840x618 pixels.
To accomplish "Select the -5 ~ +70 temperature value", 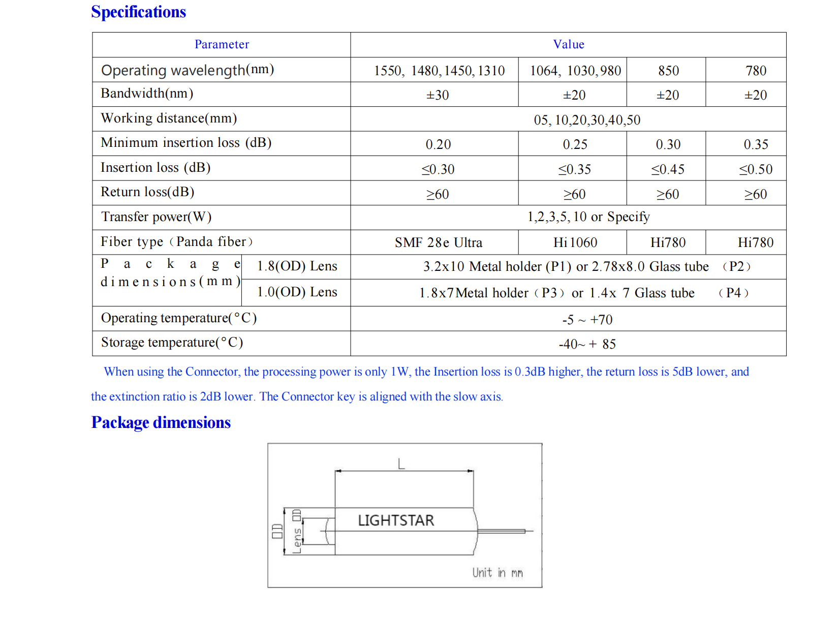I will tap(587, 320).
